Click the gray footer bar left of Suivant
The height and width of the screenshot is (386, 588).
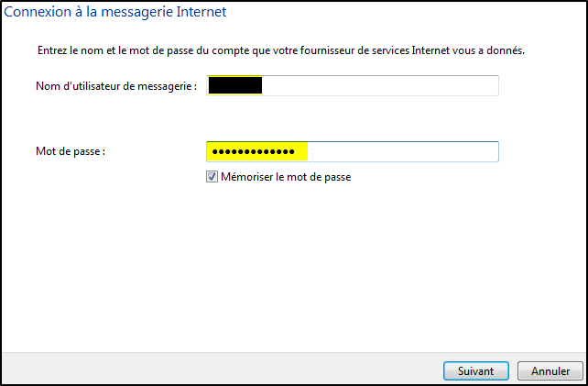[x=220, y=370]
